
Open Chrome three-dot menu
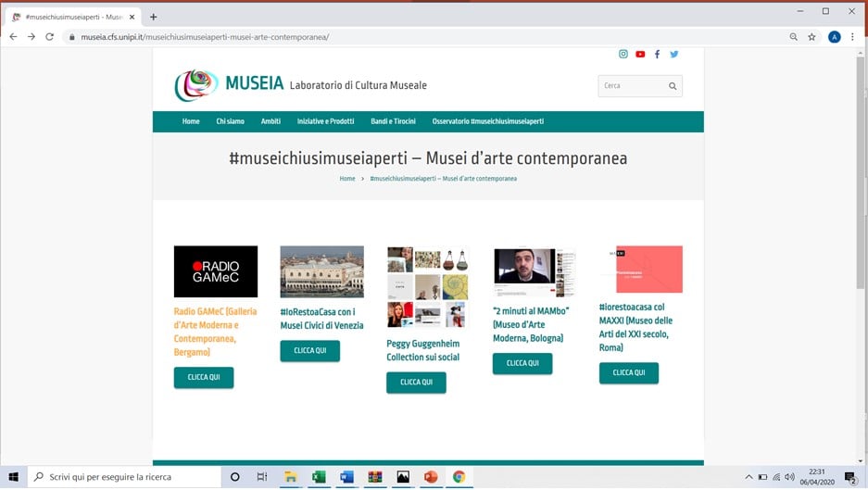pyautogui.click(x=852, y=36)
